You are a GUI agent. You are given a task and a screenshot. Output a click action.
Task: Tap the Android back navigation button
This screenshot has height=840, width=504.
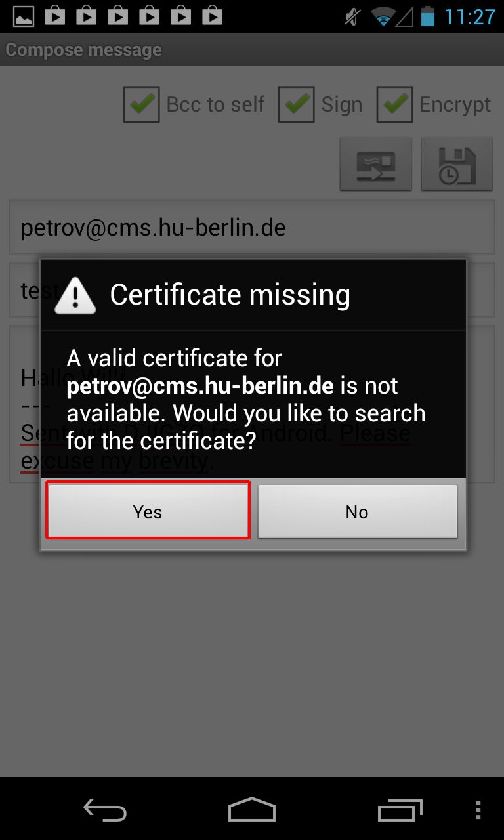(x=105, y=810)
